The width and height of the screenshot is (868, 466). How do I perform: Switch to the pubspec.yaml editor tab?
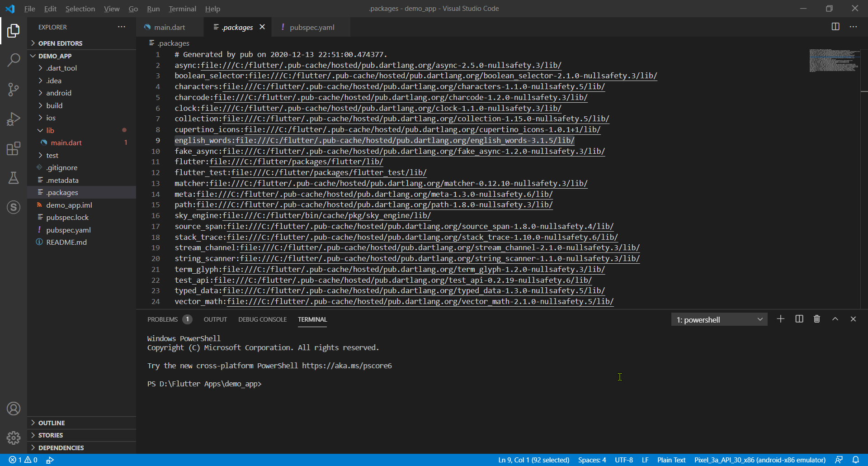(x=311, y=27)
